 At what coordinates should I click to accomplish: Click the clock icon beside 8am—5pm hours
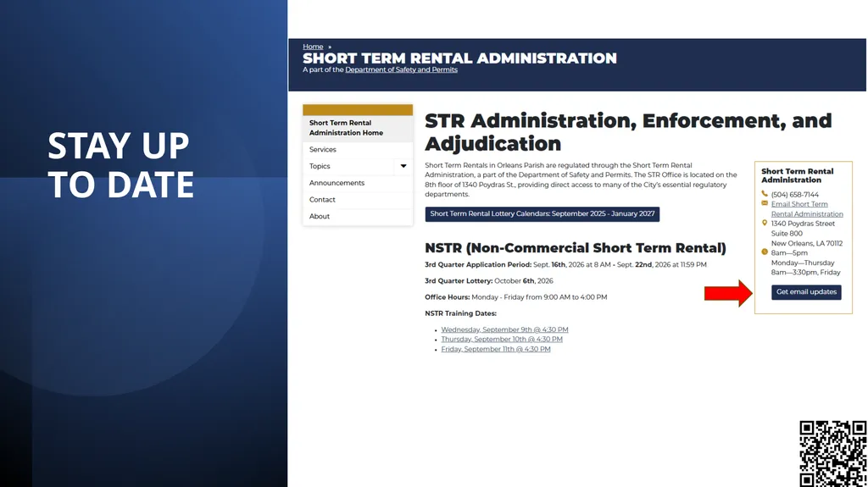click(765, 252)
